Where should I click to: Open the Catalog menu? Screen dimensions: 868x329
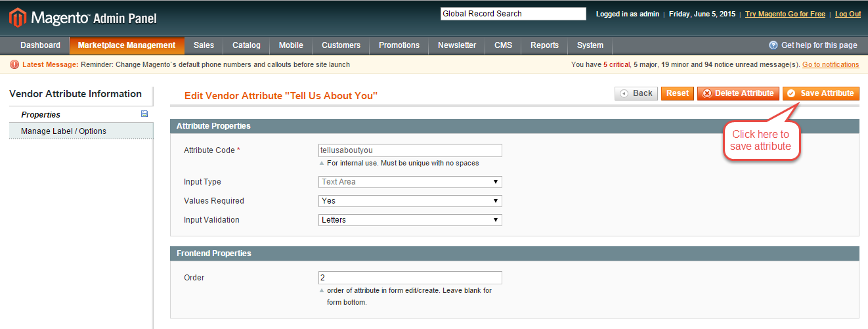click(x=246, y=45)
